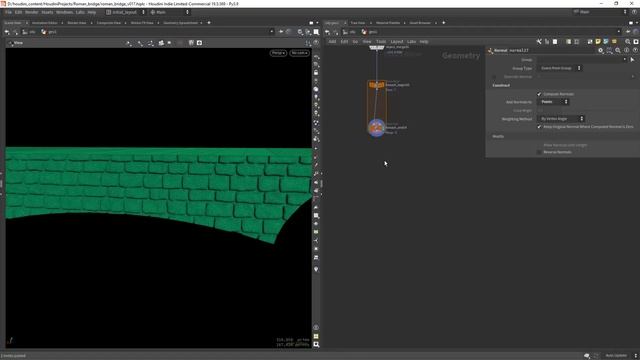Open the Group field dropdown arrow
The width and height of the screenshot is (640, 360).
624,60
